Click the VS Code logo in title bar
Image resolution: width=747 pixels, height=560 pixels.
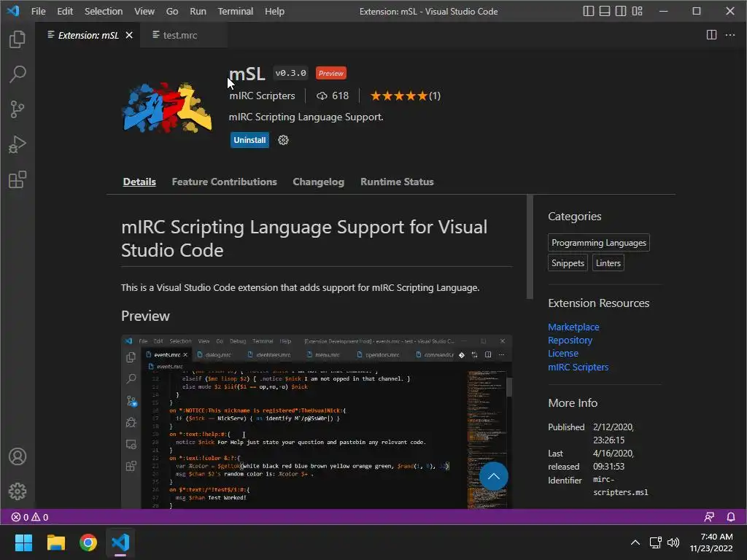pos(13,10)
